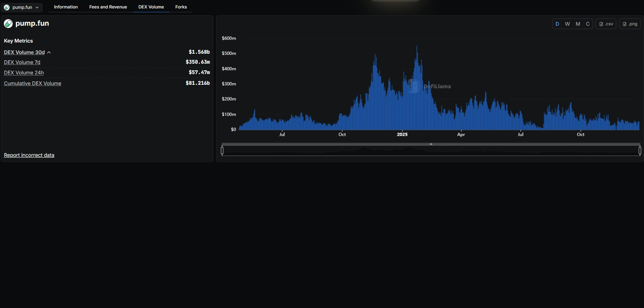This screenshot has width=644, height=308.
Task: Click the pump.fun logo beside the heading
Action: pyautogui.click(x=8, y=24)
